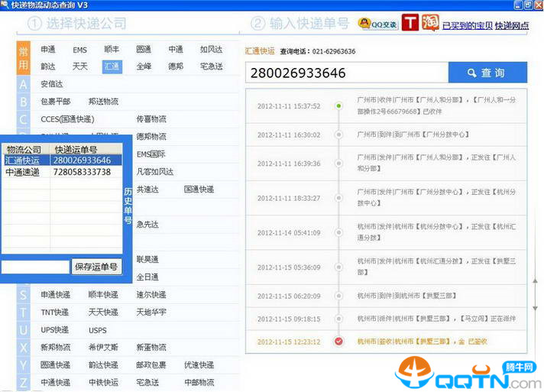Open the 快递网点 link
The image size is (544, 392).
(512, 26)
